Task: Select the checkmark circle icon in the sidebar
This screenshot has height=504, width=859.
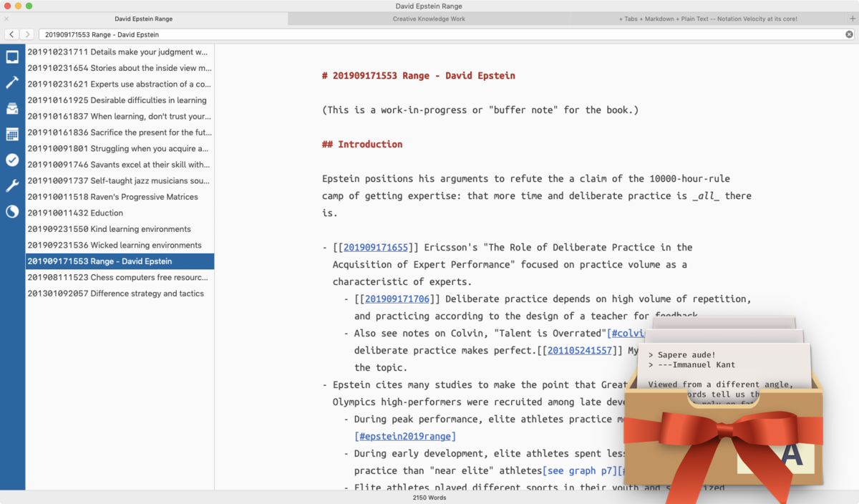Action: coord(12,160)
